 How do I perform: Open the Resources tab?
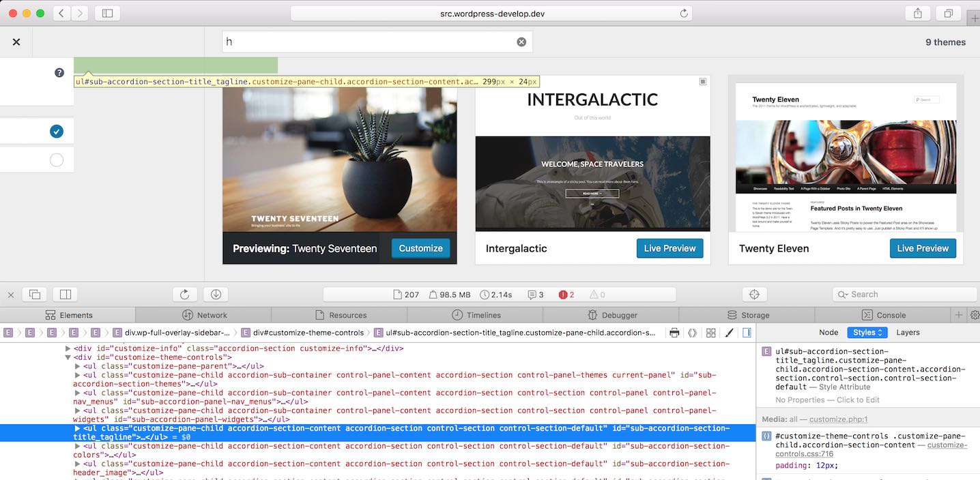[x=340, y=315]
